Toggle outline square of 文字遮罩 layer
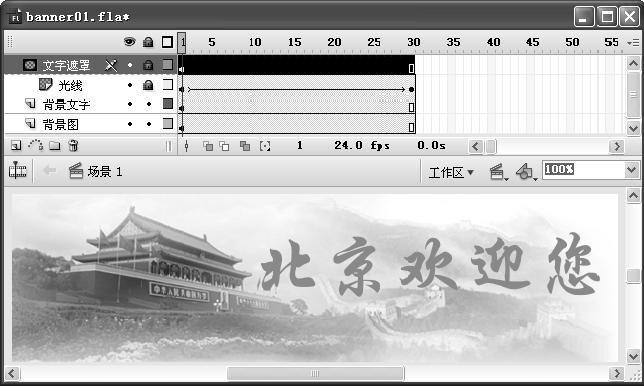This screenshot has height=386, width=644. [168, 64]
